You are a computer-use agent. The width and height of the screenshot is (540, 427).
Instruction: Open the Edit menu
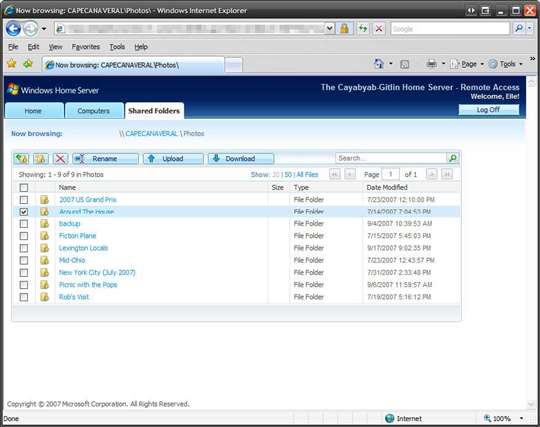click(33, 47)
